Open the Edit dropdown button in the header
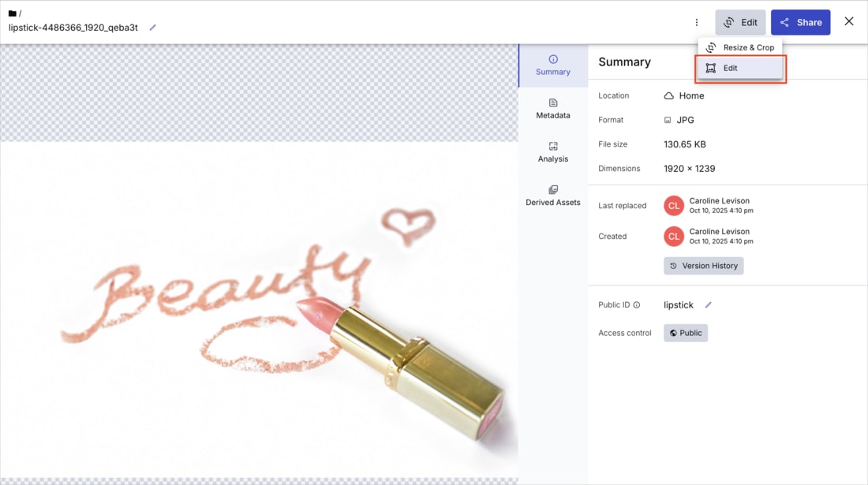The width and height of the screenshot is (868, 485). pyautogui.click(x=740, y=23)
